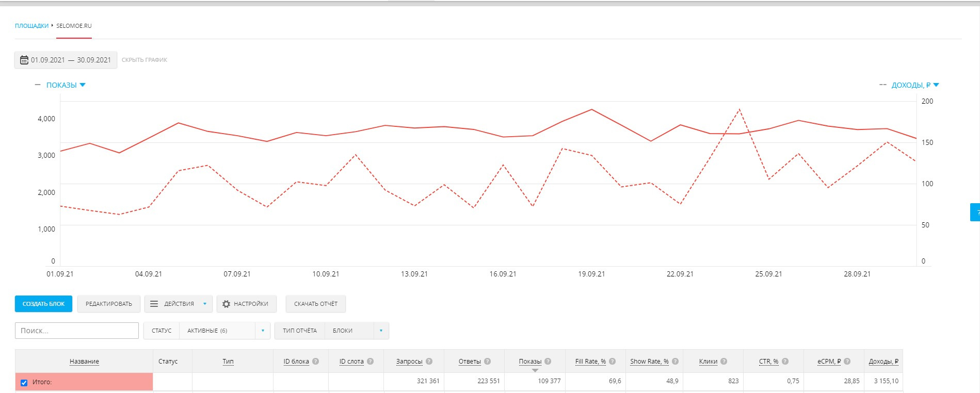The image size is (980, 393).
Task: Expand the Тип отчёта dropdown
Action: (381, 331)
